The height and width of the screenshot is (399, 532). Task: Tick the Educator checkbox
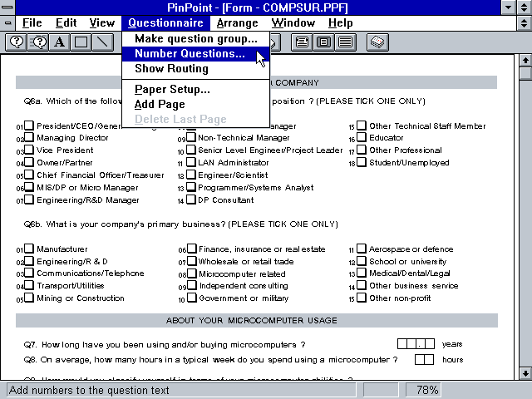(362, 137)
